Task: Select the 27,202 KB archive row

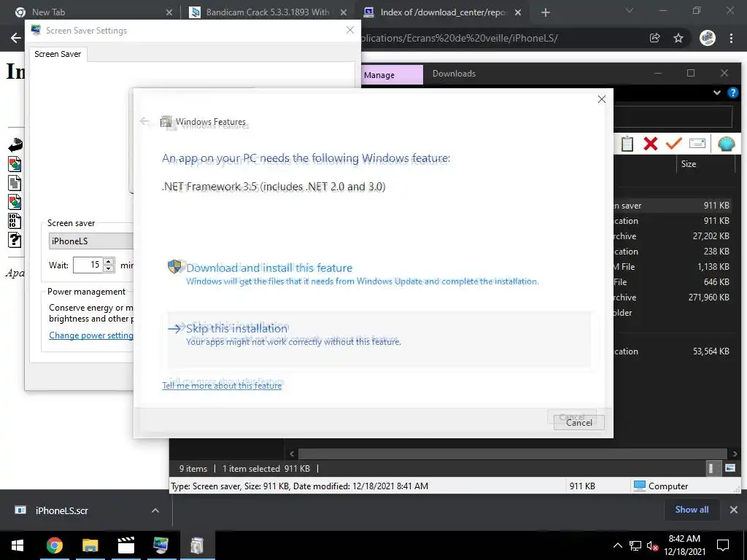Action: (672, 236)
